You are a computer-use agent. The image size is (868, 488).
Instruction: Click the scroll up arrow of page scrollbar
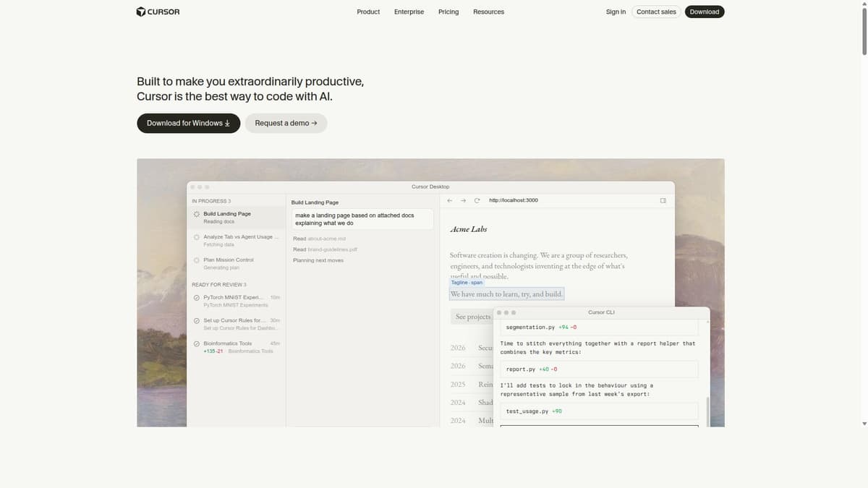point(864,3)
